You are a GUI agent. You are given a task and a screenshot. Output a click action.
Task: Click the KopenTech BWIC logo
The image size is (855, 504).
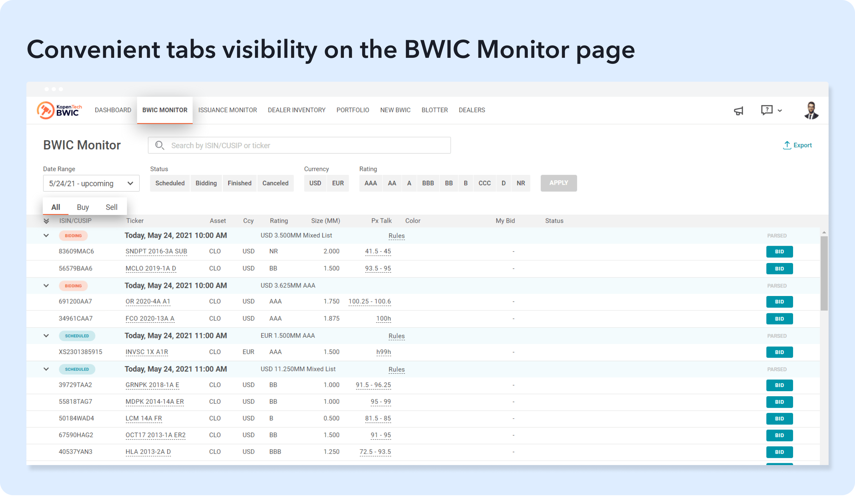59,110
